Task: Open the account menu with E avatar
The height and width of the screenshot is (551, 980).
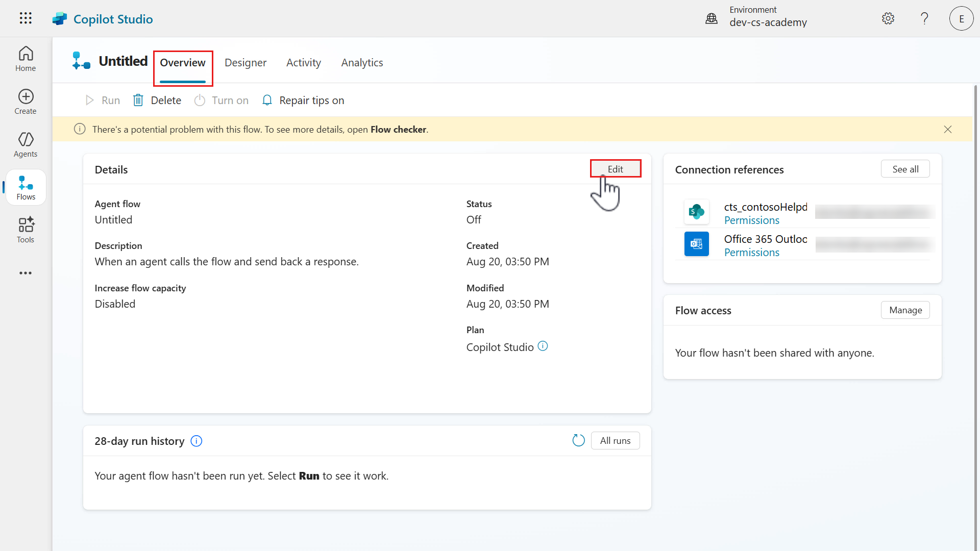Action: coord(961,18)
